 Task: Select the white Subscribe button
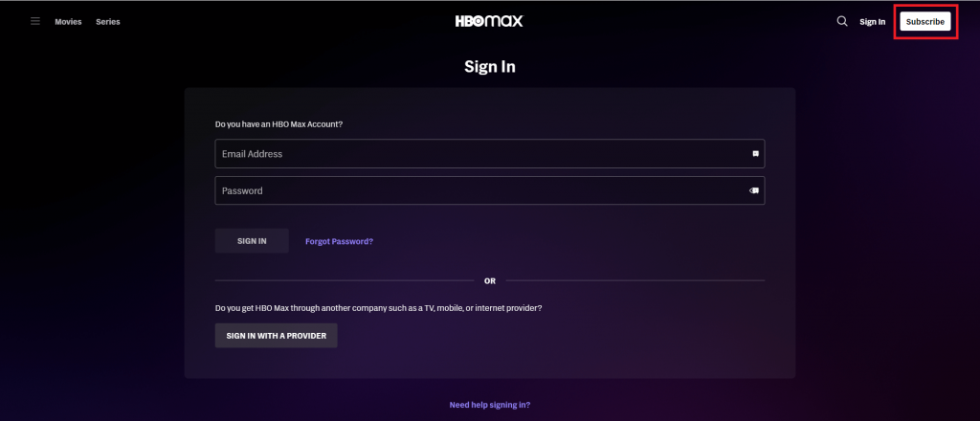click(925, 21)
